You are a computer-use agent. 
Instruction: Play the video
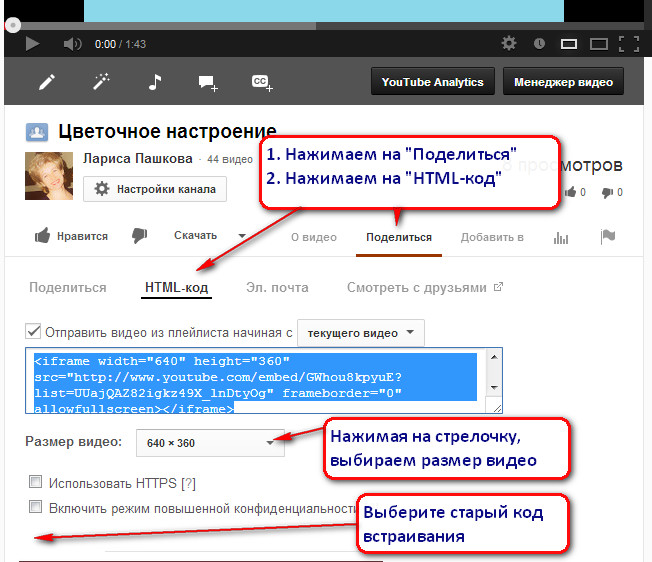(x=32, y=44)
